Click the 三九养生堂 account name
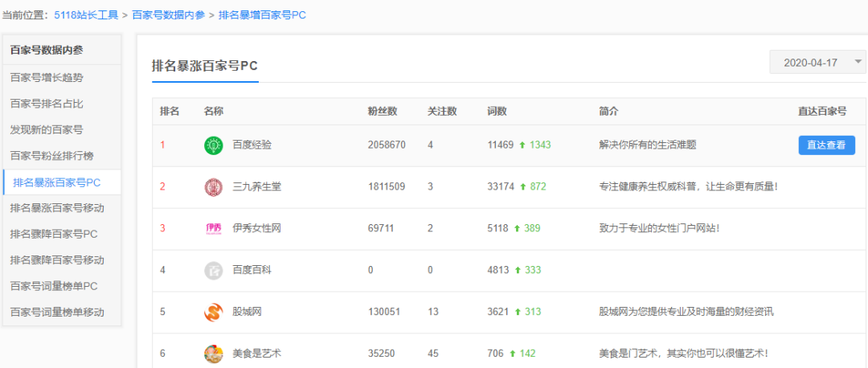Screen dimensions: 868x368 pyautogui.click(x=257, y=186)
